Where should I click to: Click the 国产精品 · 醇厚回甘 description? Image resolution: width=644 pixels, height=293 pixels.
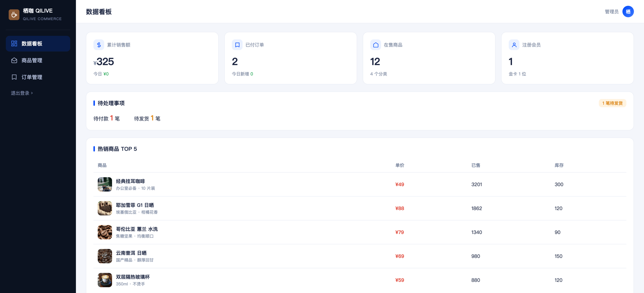[135, 260]
